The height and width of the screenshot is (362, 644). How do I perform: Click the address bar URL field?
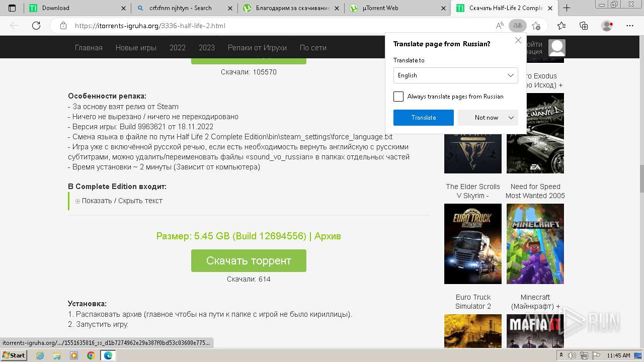pos(282,26)
